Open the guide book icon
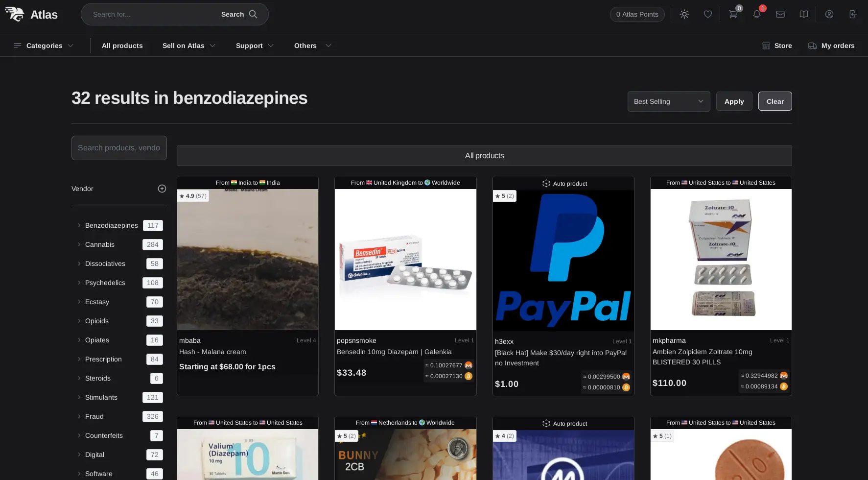Screen dimensions: 868x480 pos(804,14)
